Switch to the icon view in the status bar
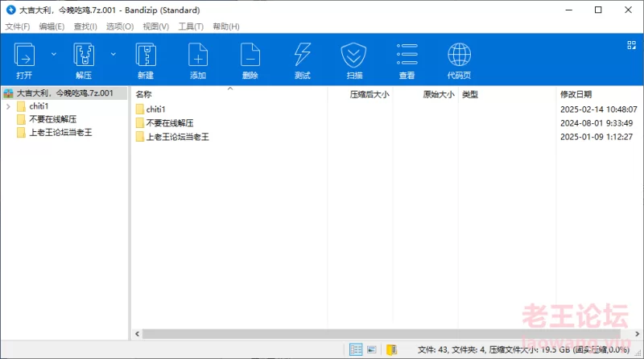The image size is (644, 359). click(372, 349)
